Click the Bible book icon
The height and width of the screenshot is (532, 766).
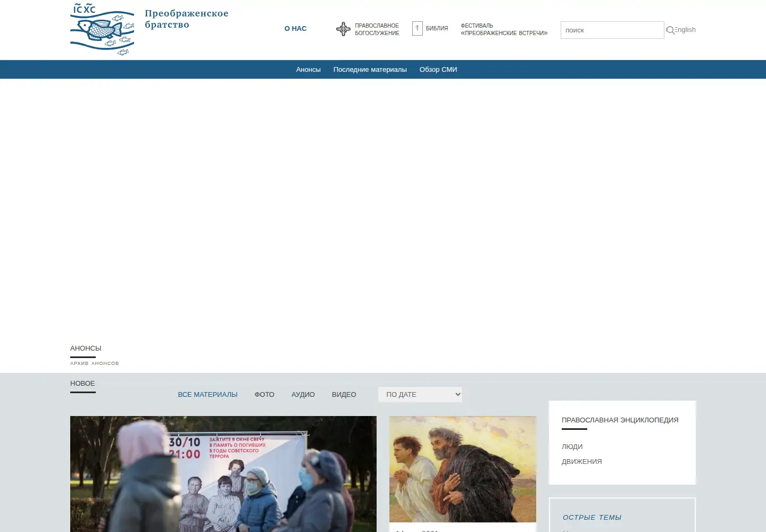pos(418,29)
